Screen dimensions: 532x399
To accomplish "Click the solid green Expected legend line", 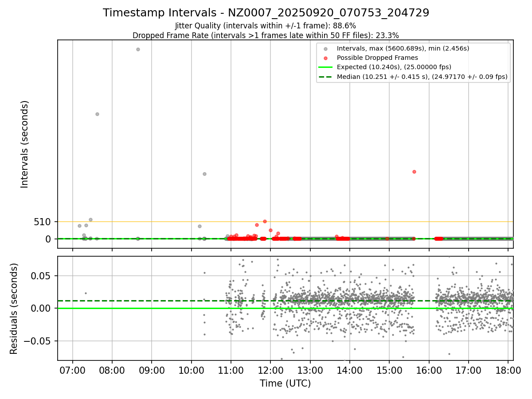I will tap(326, 67).
